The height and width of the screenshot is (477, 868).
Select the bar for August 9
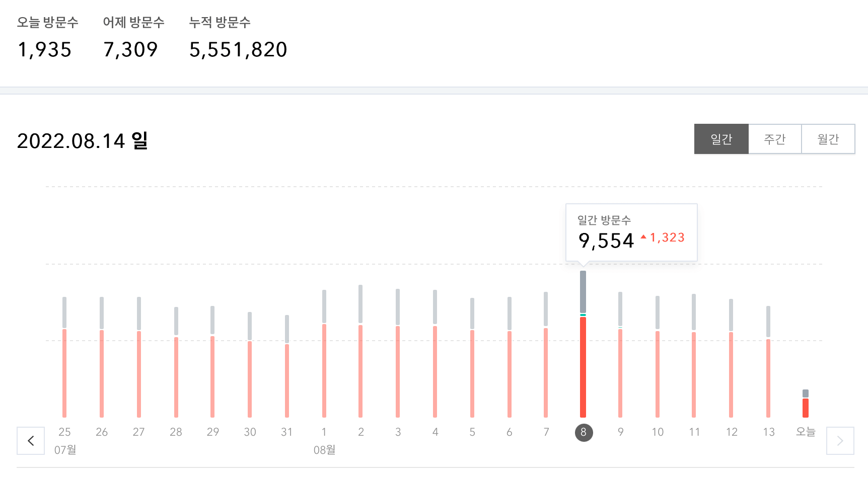620,355
